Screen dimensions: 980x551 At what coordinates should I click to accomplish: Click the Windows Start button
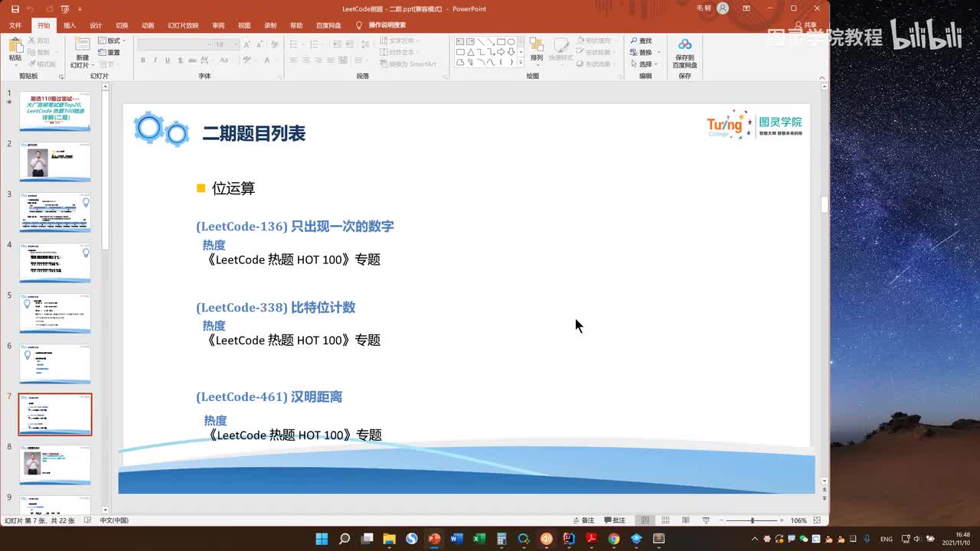coord(322,539)
